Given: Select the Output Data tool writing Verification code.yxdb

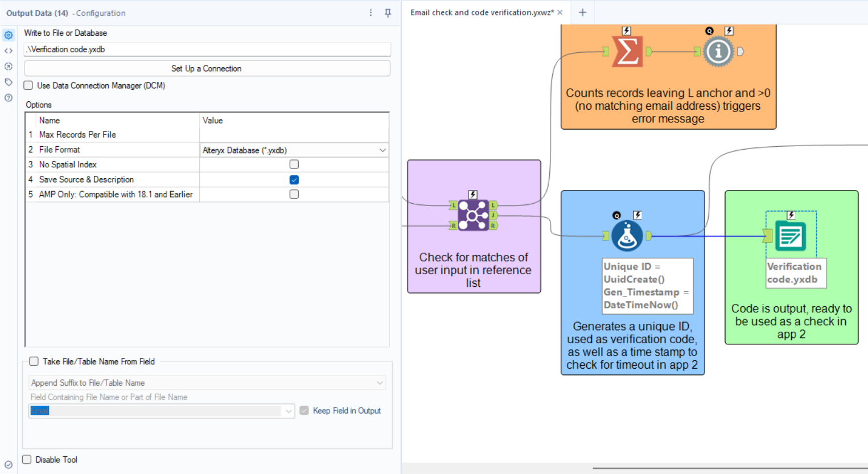Looking at the screenshot, I should coord(792,236).
